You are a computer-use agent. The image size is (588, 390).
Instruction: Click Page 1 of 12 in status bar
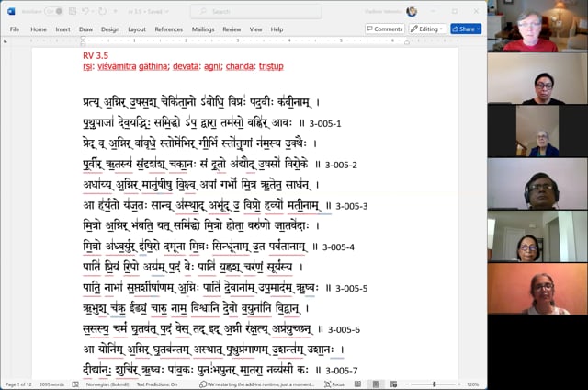pos(18,384)
